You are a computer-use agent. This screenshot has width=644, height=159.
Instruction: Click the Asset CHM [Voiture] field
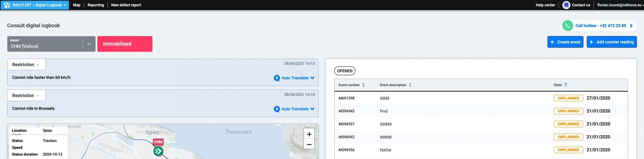pyautogui.click(x=51, y=44)
